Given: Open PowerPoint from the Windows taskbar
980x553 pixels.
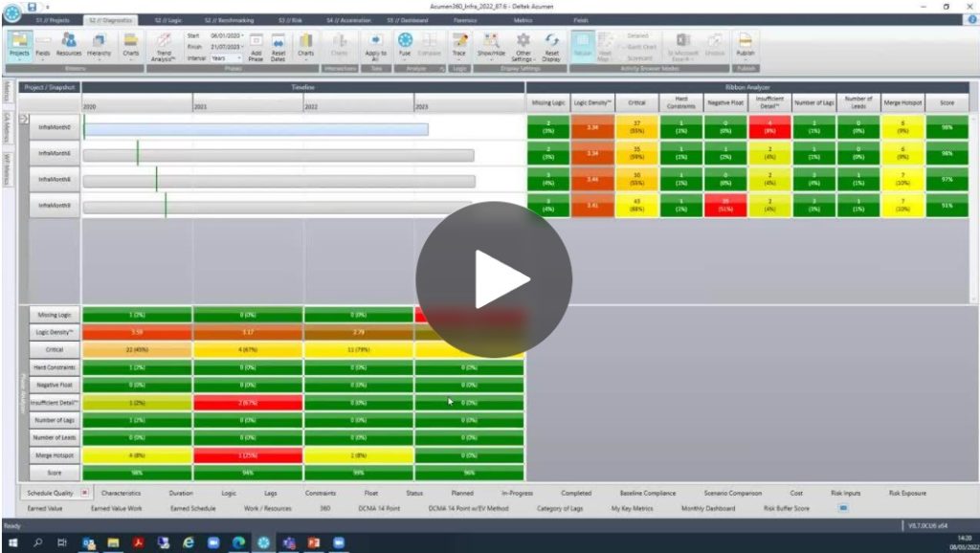Looking at the screenshot, I should (x=313, y=542).
